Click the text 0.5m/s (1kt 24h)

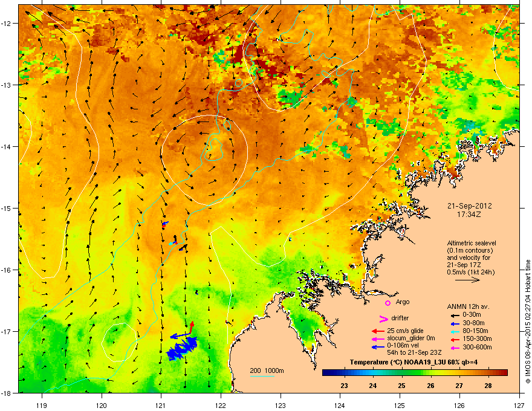(x=470, y=272)
